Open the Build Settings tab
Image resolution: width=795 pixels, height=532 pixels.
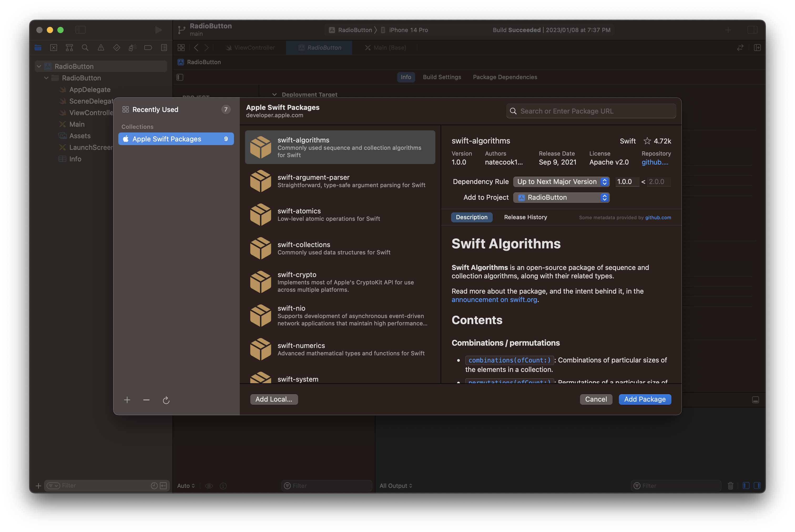coord(442,77)
